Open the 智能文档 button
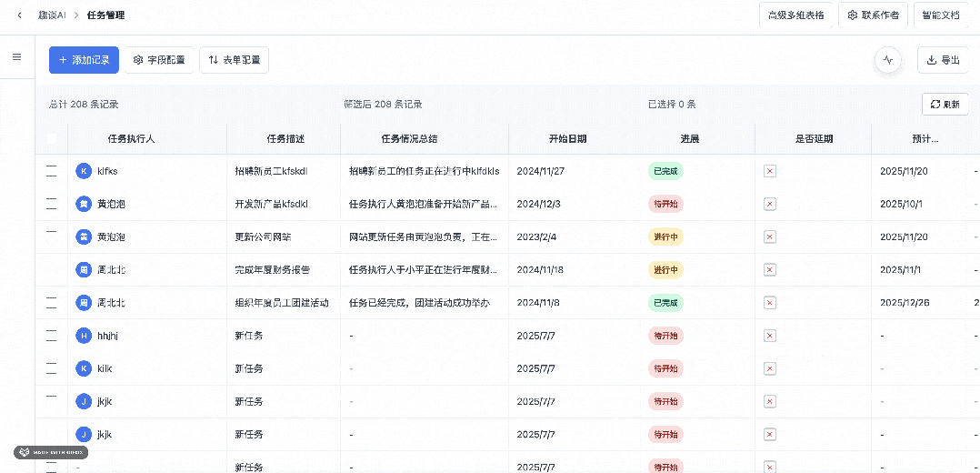This screenshot has width=980, height=473. (x=940, y=15)
